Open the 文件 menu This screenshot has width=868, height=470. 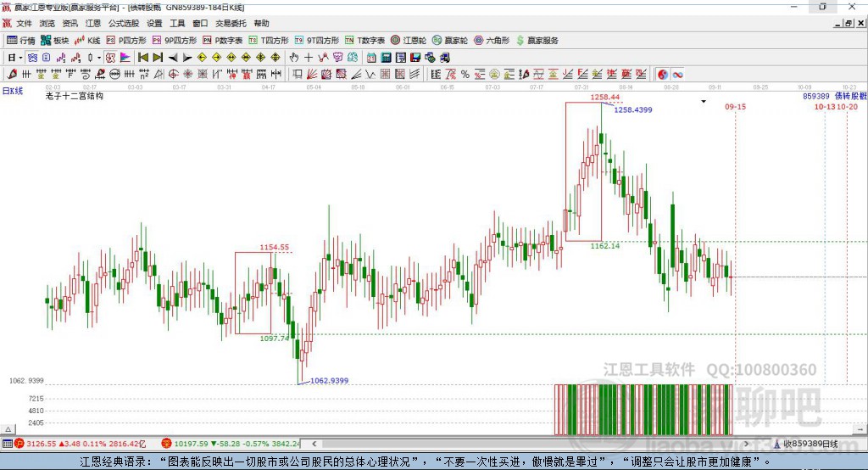[x=24, y=23]
